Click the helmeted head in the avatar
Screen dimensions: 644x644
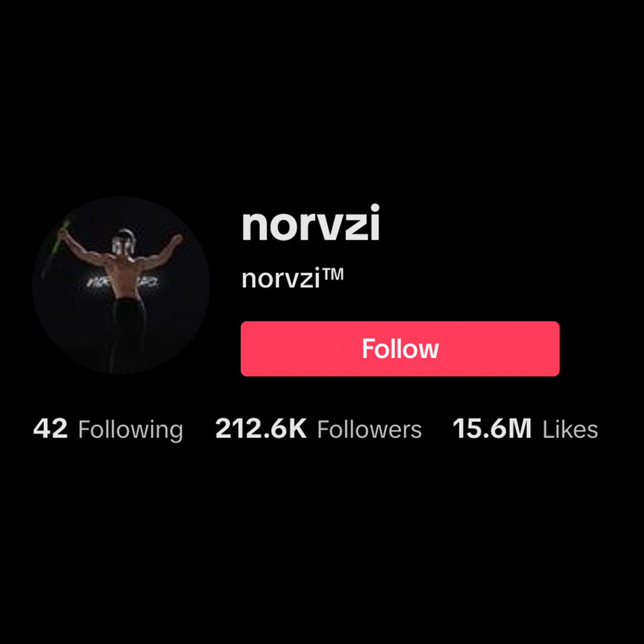tap(123, 241)
